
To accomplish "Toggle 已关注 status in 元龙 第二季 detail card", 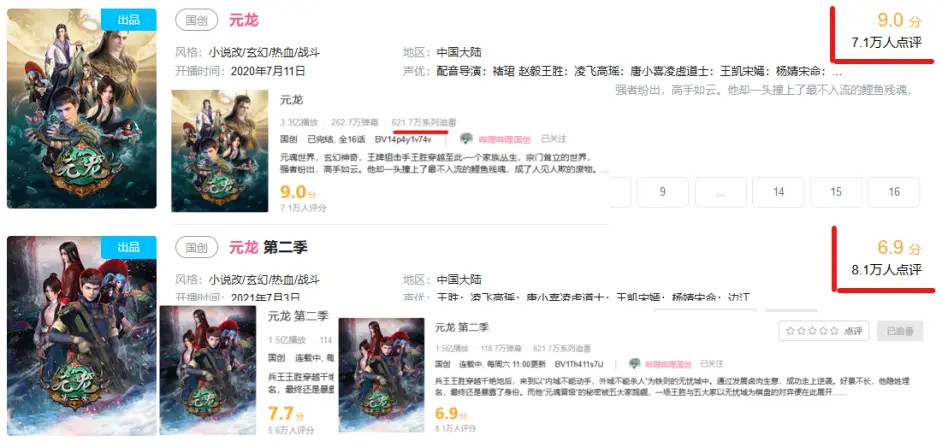I will (710, 364).
